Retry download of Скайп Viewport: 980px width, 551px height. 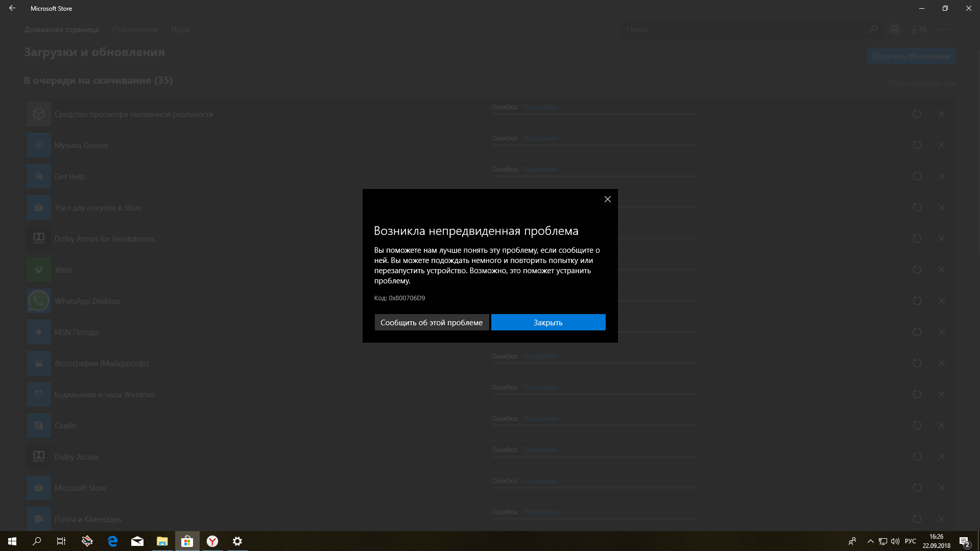917,425
